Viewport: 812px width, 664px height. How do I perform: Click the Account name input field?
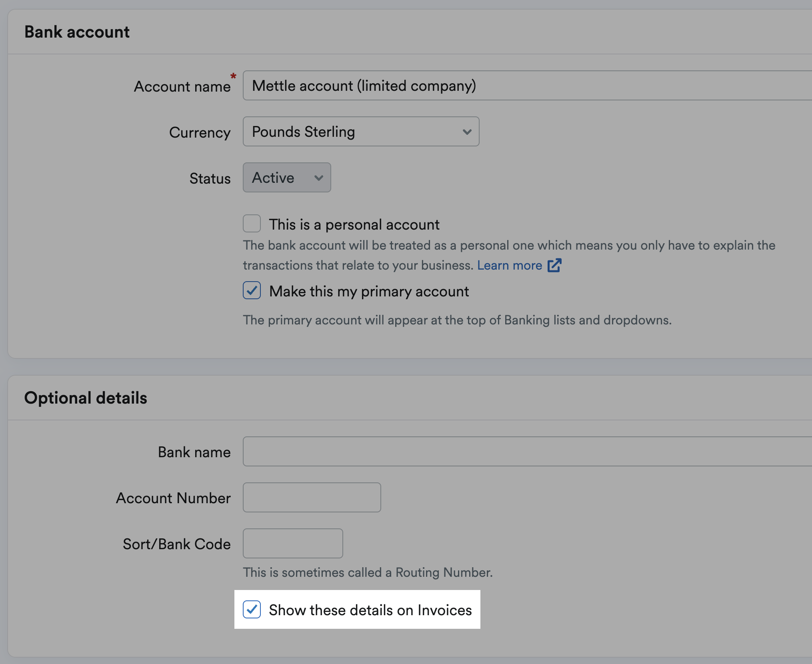pyautogui.click(x=527, y=86)
